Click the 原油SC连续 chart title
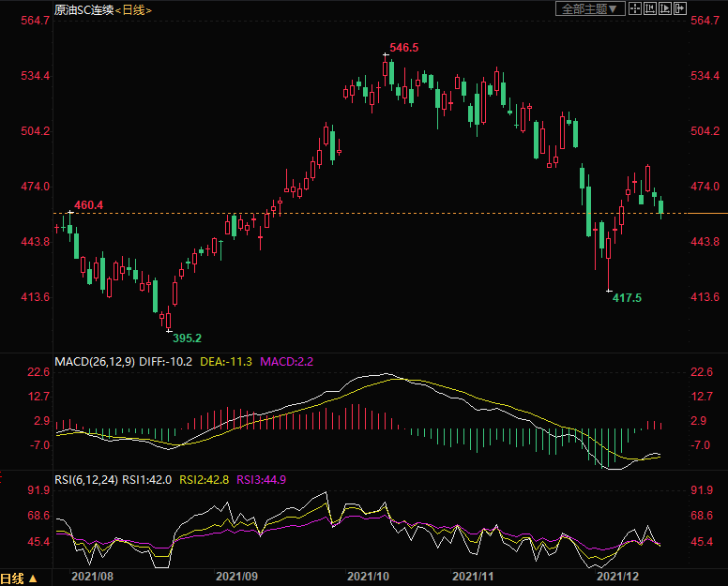The height and width of the screenshot is (586, 728). (x=83, y=9)
